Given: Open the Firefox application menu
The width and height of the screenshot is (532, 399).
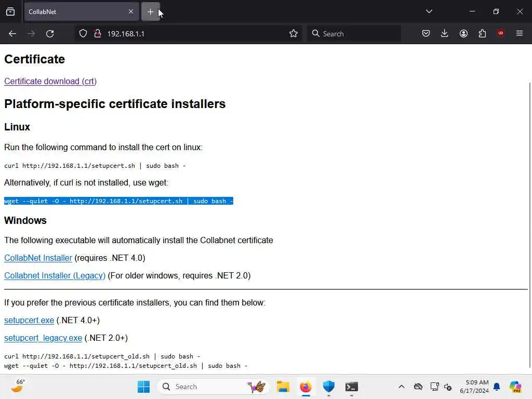Looking at the screenshot, I should point(519,33).
